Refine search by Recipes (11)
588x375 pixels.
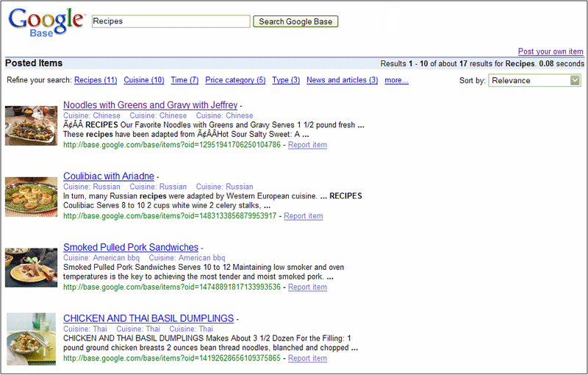[96, 80]
